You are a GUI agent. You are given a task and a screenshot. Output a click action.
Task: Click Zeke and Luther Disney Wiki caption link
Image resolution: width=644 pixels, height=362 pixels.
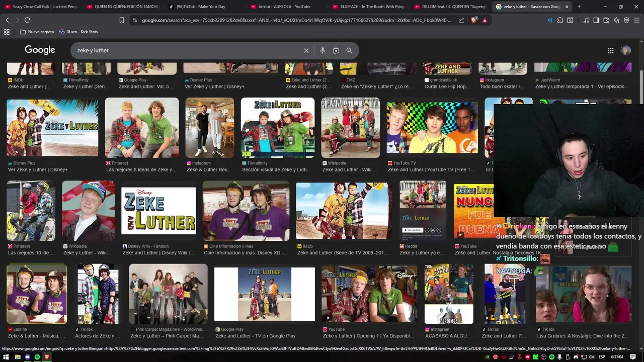point(159,253)
